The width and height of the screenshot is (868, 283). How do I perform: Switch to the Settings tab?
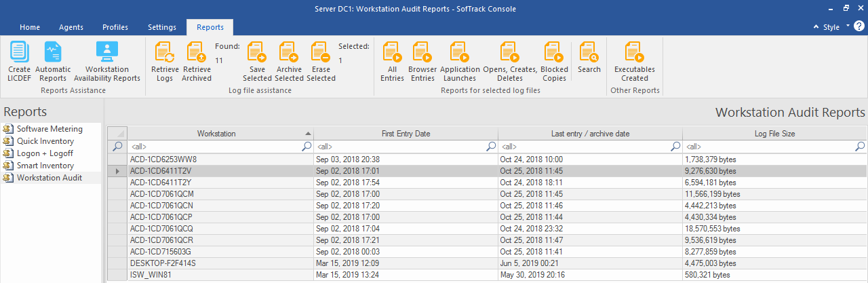click(162, 27)
